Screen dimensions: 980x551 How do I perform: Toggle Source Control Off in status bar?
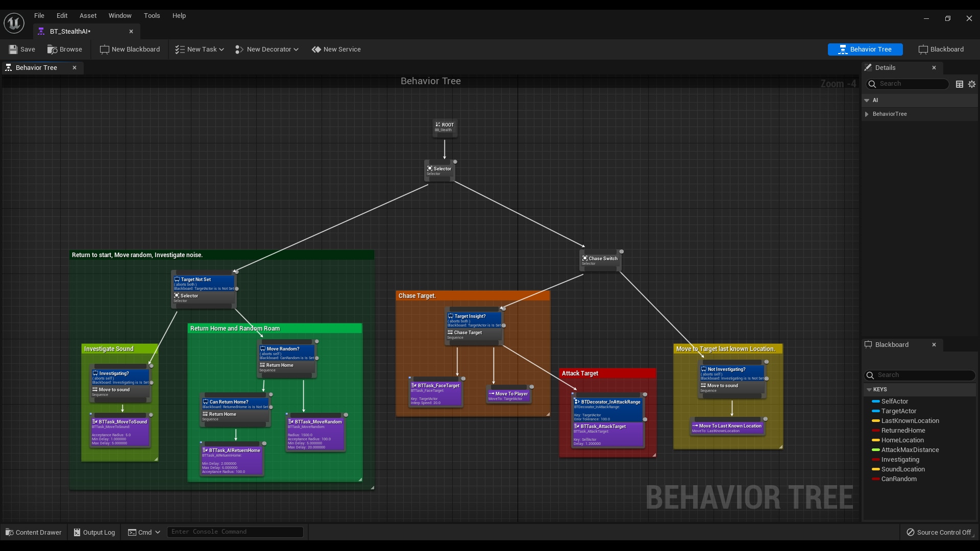939,532
